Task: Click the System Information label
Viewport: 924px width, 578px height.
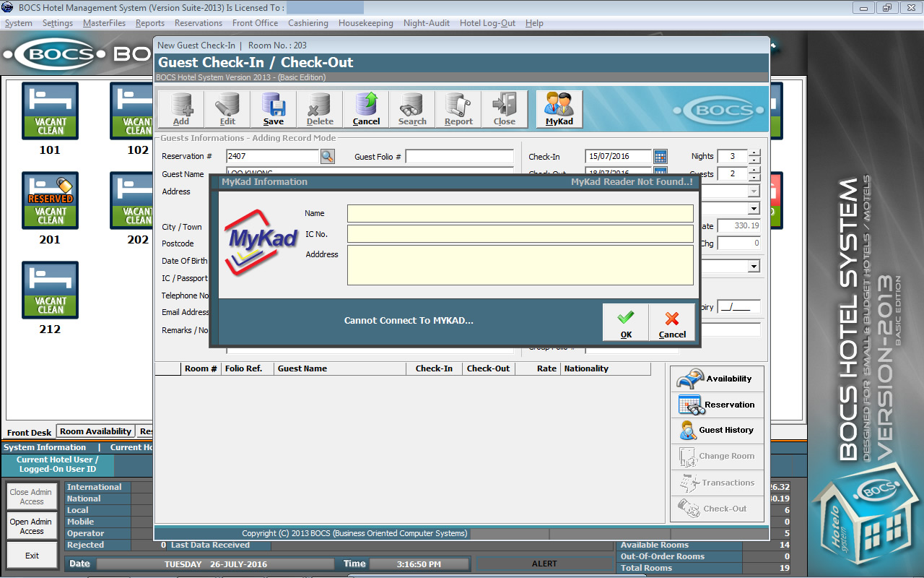Action: click(x=45, y=447)
